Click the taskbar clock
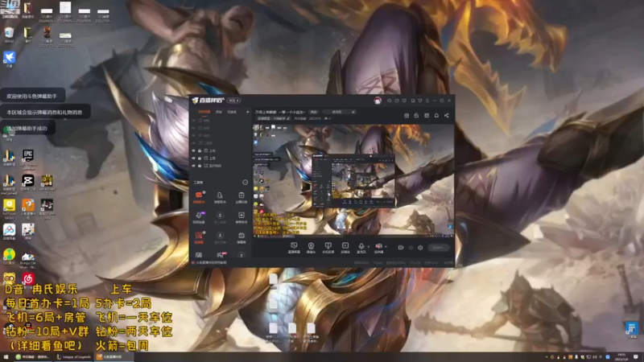644x362 pixels. coord(621,357)
